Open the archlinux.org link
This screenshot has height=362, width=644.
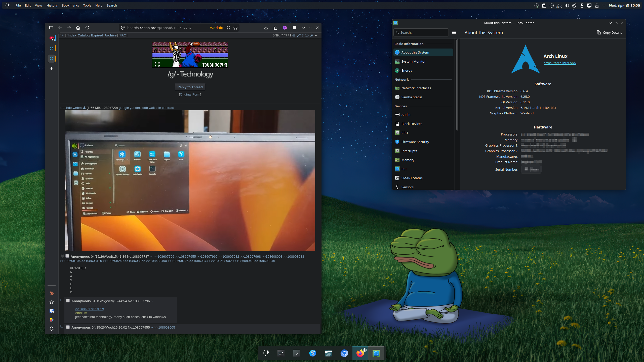[560, 63]
